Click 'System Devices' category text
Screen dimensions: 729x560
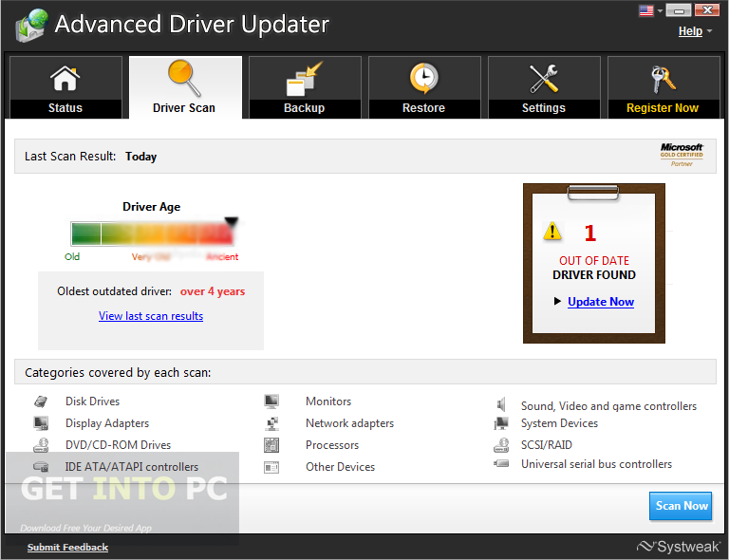(559, 423)
